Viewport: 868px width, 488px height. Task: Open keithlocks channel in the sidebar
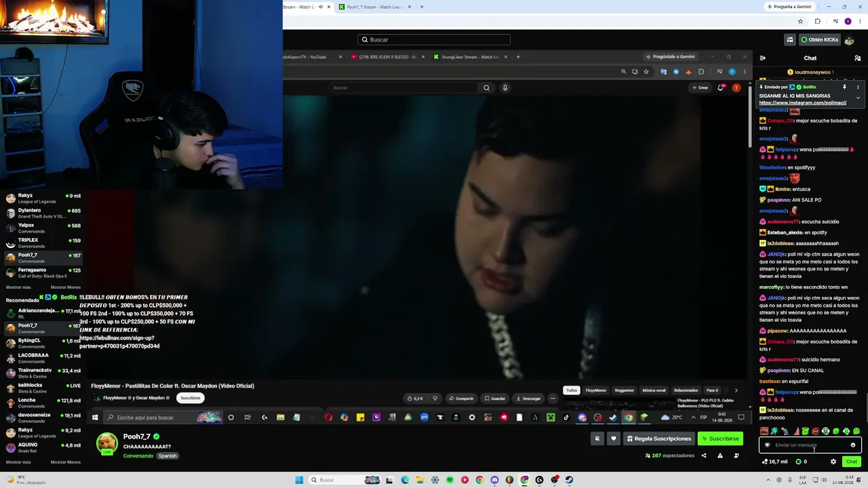[x=42, y=388]
